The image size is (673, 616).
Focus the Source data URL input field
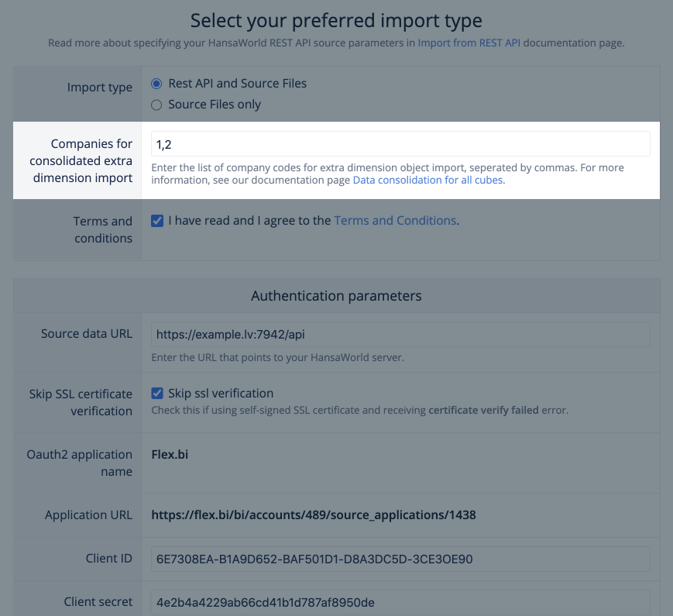tap(400, 334)
